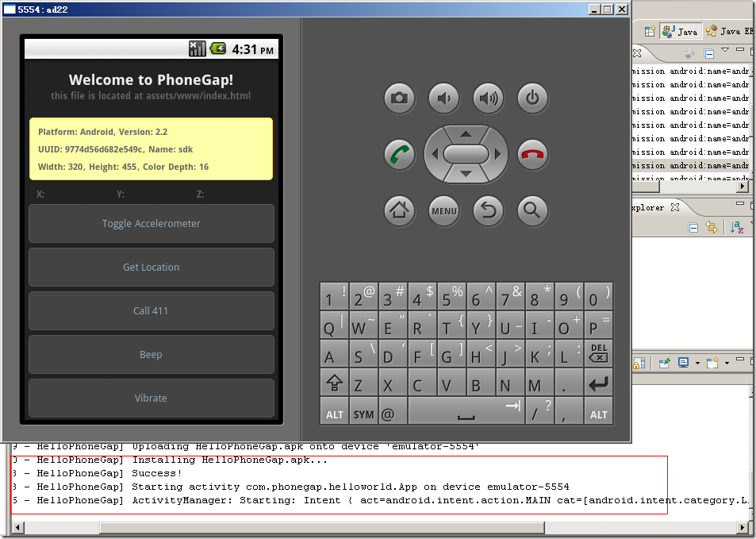Click the battery charging icon in the phone status bar
The height and width of the screenshot is (539, 756).
point(218,48)
